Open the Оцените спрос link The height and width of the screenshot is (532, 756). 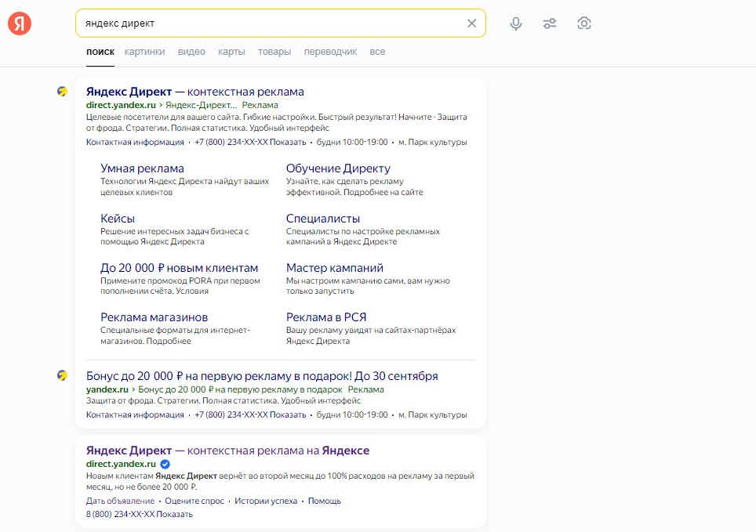[194, 501]
